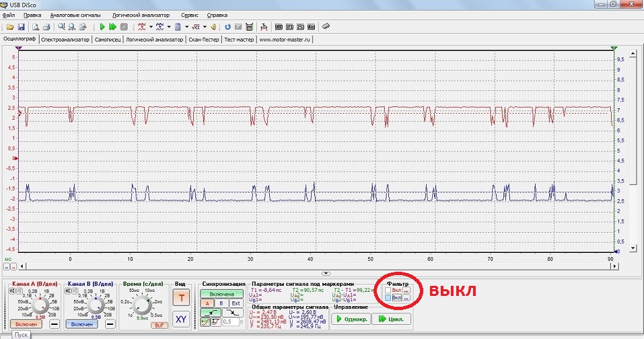Click the Channel B volts/div knob
644x339 pixels.
96,306
